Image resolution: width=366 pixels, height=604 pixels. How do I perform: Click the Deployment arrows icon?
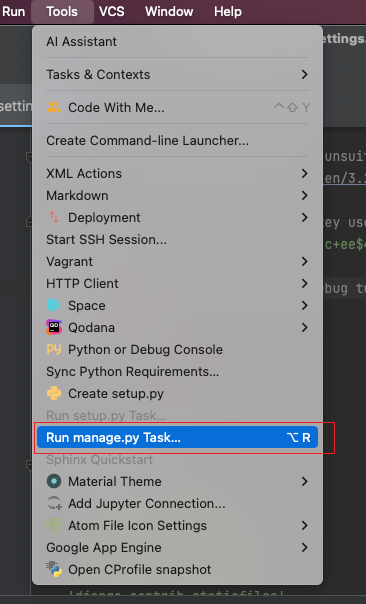[x=54, y=217]
